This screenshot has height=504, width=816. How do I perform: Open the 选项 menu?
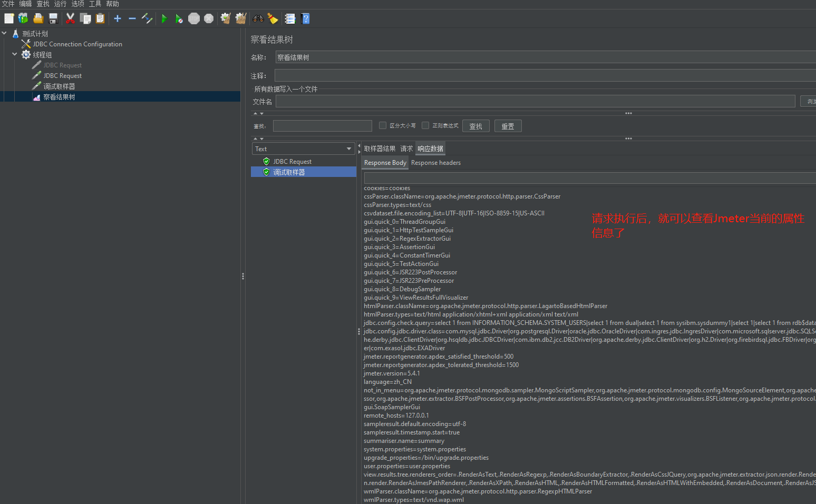coord(77,4)
